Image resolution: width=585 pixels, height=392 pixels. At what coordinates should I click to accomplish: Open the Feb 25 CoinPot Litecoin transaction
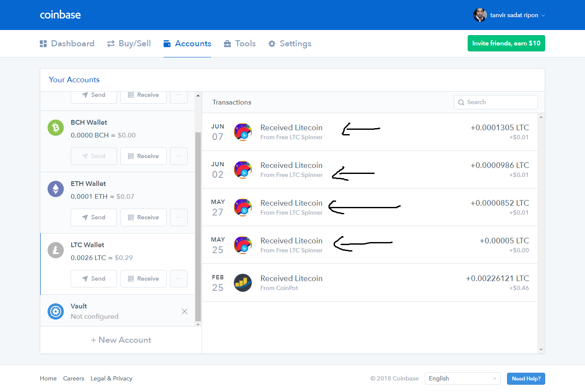click(370, 283)
